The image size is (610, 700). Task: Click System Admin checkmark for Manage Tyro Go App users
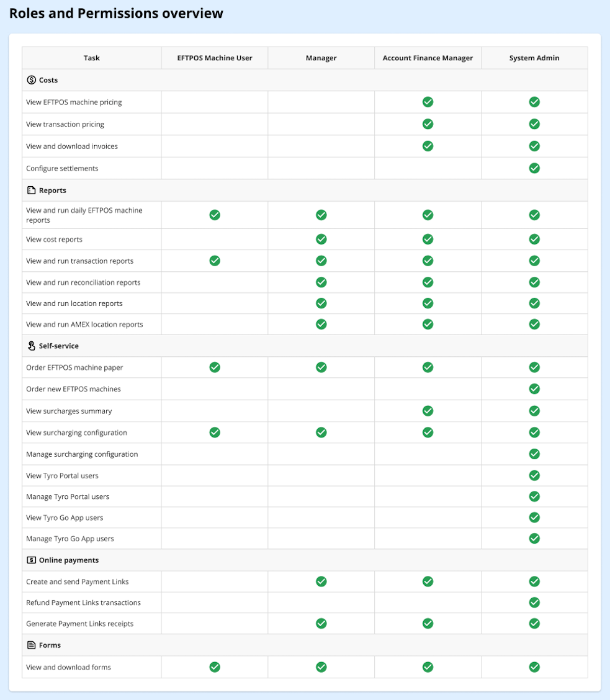pos(534,539)
